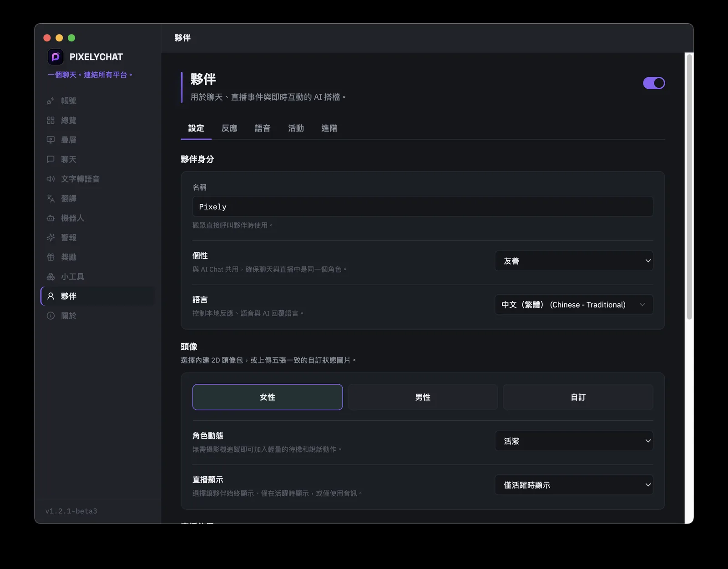This screenshot has height=569, width=728.
Task: Go to the 帳號 sidebar item
Action: [97, 101]
